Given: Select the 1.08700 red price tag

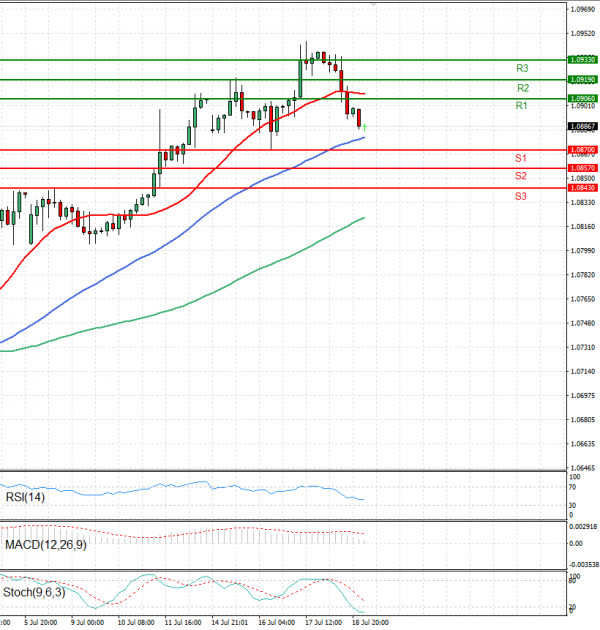Looking at the screenshot, I should 582,149.
